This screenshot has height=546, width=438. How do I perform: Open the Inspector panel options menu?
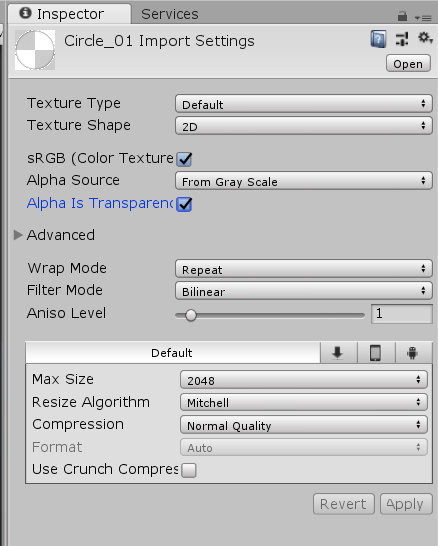pyautogui.click(x=423, y=17)
